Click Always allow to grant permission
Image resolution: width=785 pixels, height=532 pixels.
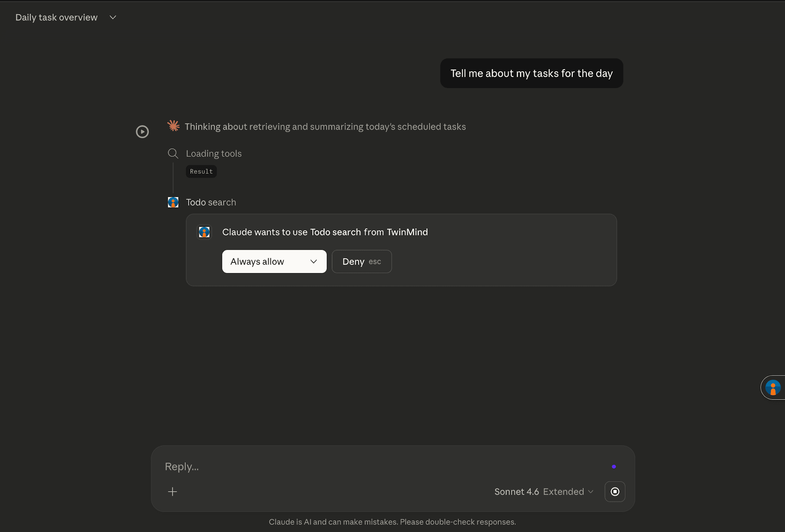coord(257,261)
